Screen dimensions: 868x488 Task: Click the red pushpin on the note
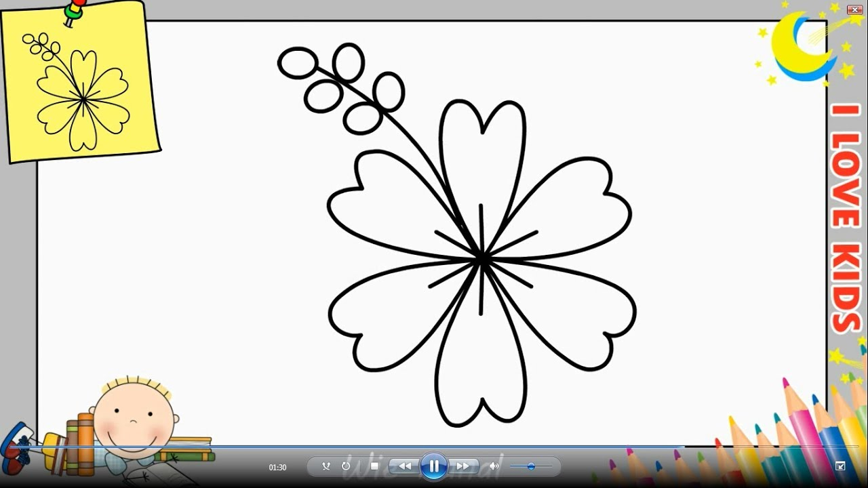[x=73, y=9]
